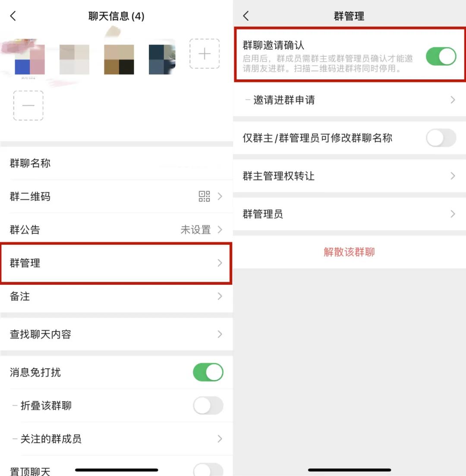Expand 邀请进群申请 chevron
The image size is (466, 476).
(x=453, y=100)
